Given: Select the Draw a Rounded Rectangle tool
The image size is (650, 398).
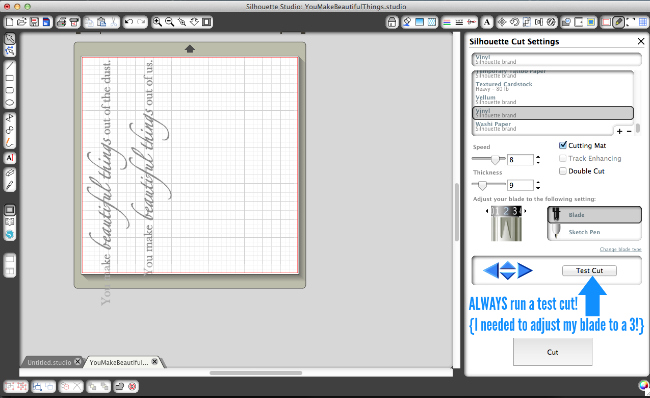Looking at the screenshot, I should tap(10, 90).
